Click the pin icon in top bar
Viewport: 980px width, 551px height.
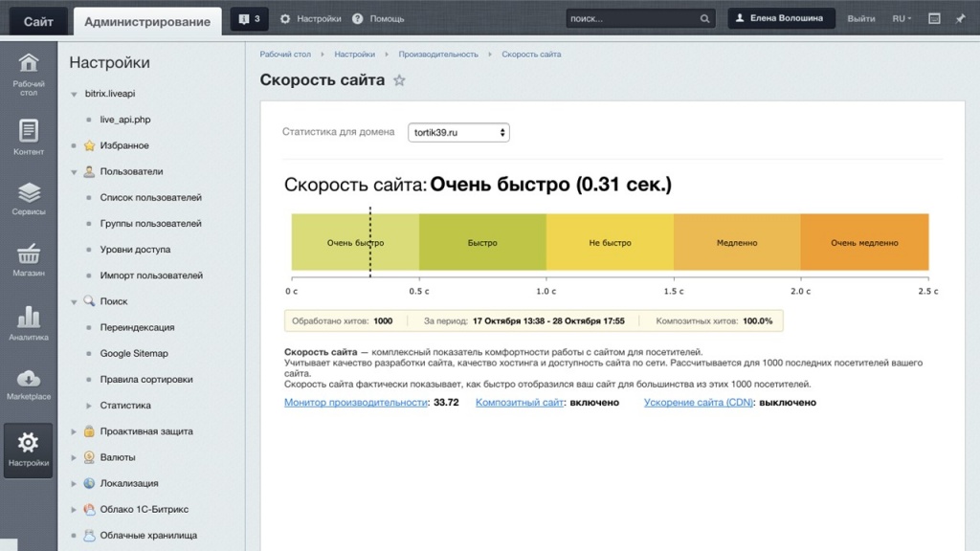click(x=961, y=19)
